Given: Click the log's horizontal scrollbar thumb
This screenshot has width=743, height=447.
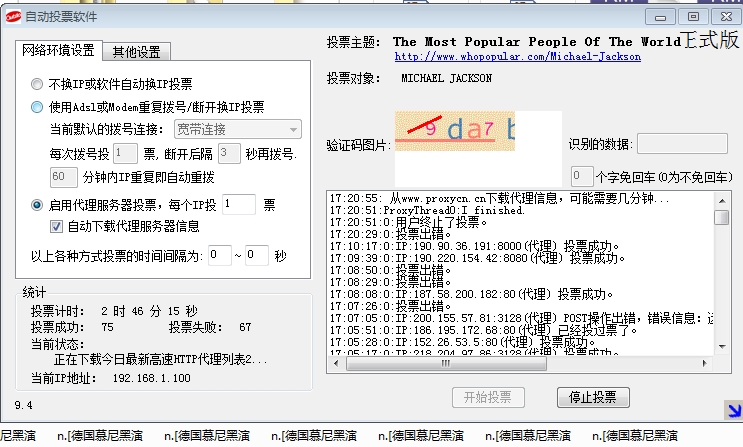Looking at the screenshot, I should (446, 364).
